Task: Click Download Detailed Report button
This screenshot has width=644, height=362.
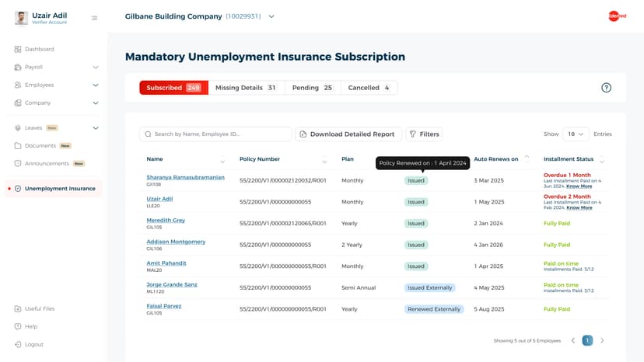Action: [x=348, y=134]
